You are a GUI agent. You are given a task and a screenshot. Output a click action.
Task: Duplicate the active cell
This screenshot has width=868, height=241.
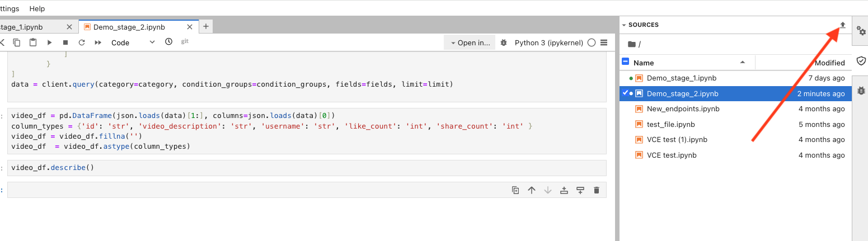tap(515, 190)
